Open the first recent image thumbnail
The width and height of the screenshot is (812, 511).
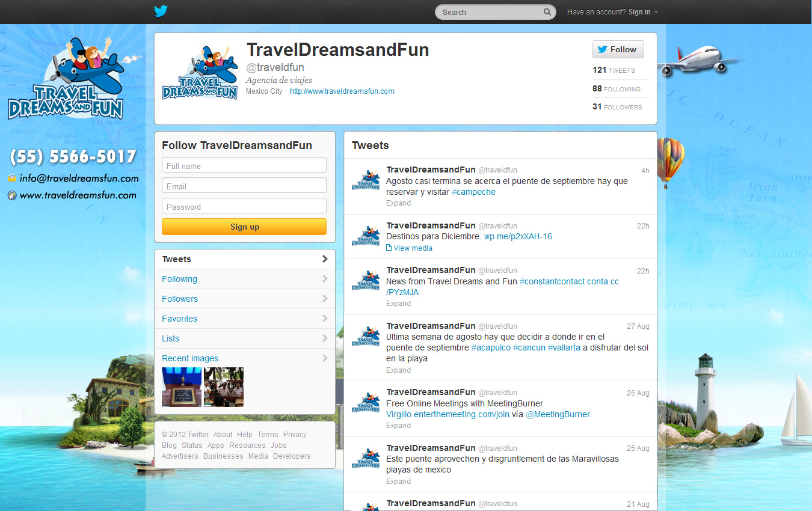click(182, 387)
